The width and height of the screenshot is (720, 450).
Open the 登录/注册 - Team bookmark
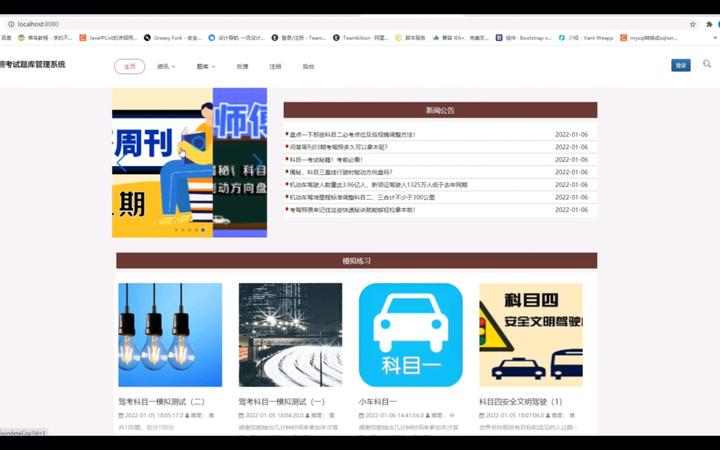click(x=299, y=38)
